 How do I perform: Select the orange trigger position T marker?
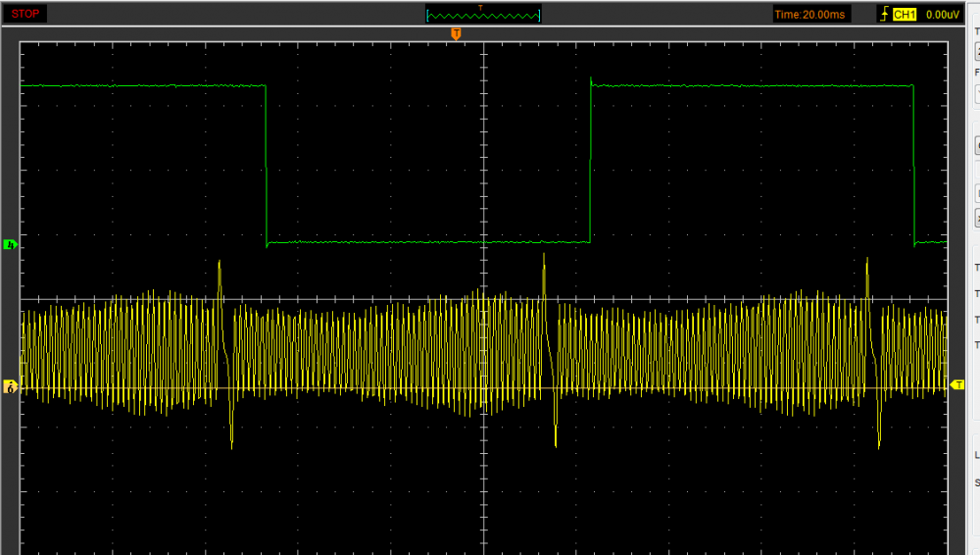click(x=456, y=34)
